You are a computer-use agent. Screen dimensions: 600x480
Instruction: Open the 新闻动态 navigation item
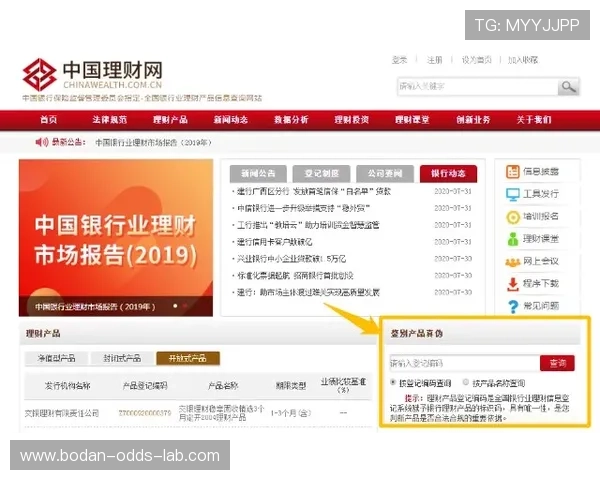[231, 120]
